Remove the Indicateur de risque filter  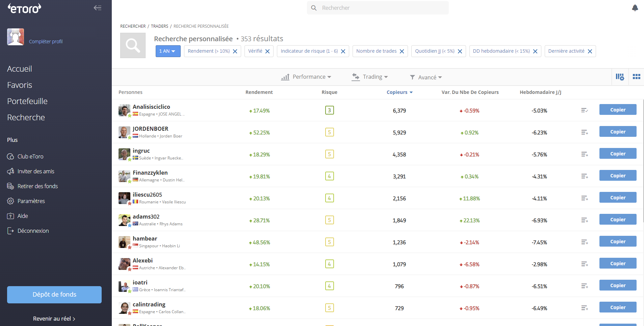coord(343,51)
